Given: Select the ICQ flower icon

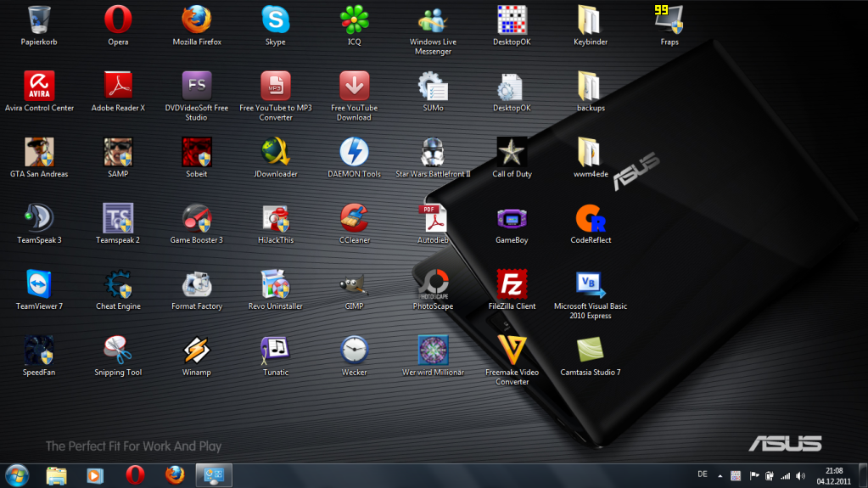Looking at the screenshot, I should tap(355, 26).
